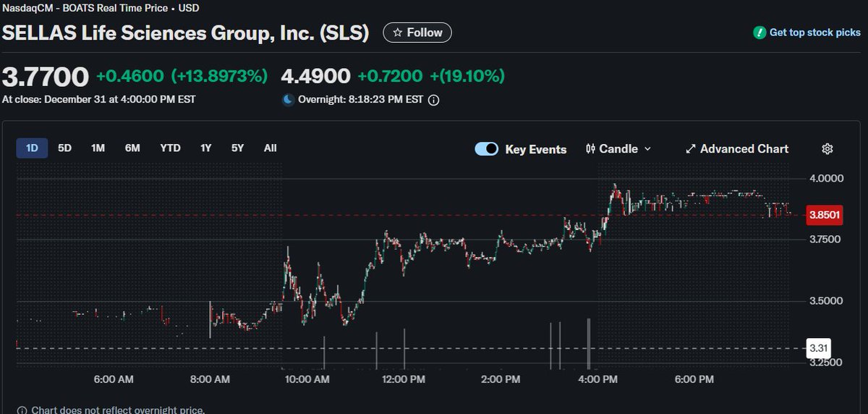Image resolution: width=868 pixels, height=414 pixels.
Task: Click the NasdaqCM BOATS Real Time Price text
Action: (x=101, y=8)
